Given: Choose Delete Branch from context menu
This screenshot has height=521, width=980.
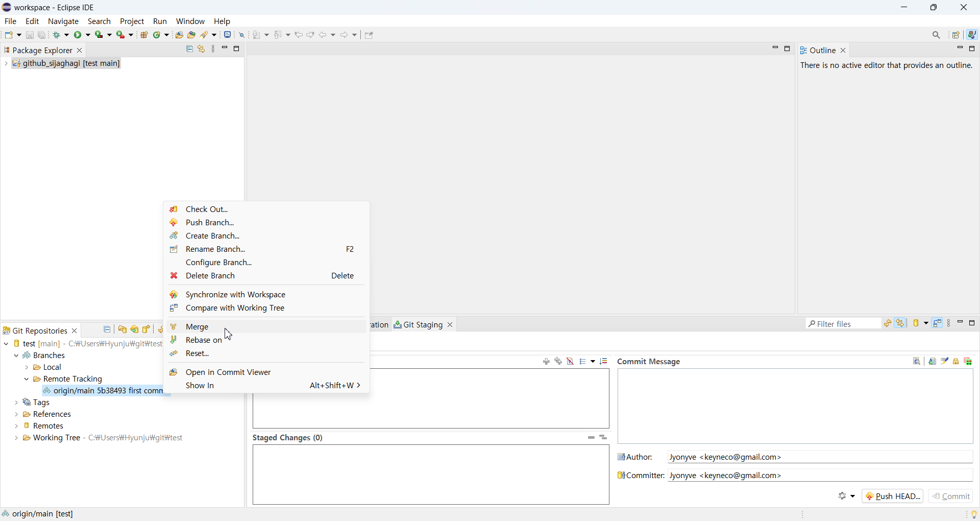Looking at the screenshot, I should pos(266,275).
